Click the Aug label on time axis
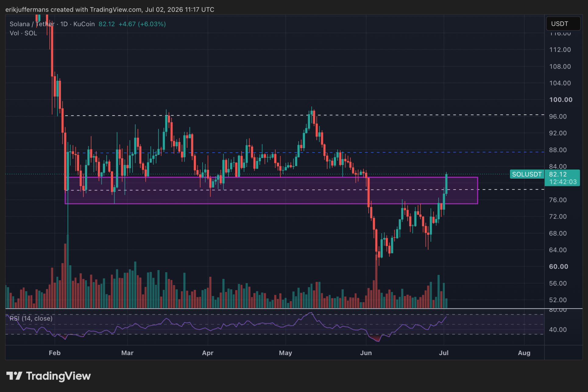 (x=524, y=353)
